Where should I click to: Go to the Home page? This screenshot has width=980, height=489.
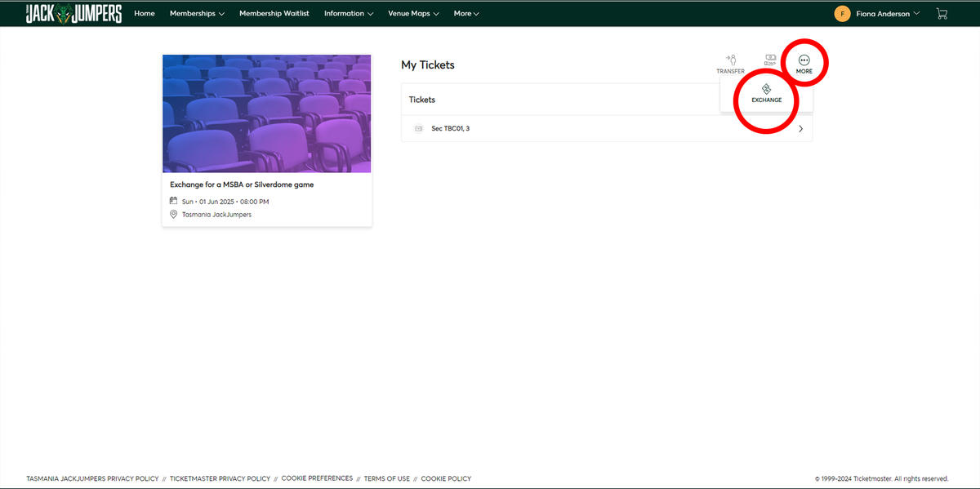[145, 14]
